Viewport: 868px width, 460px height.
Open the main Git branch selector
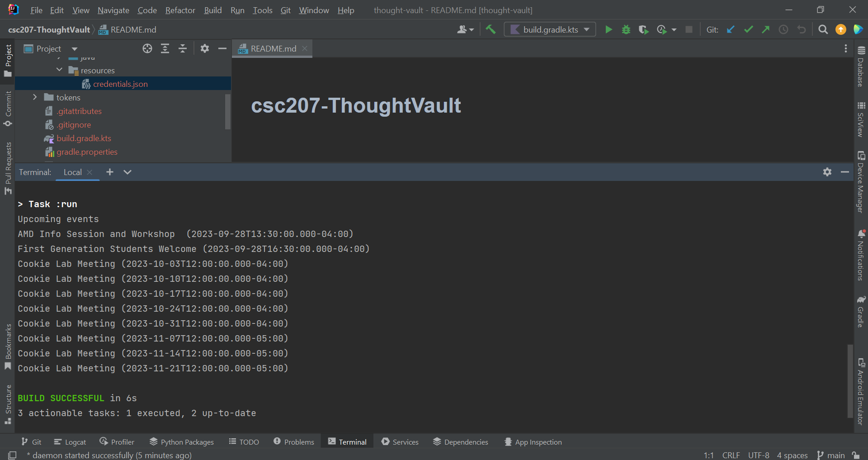[831, 455]
